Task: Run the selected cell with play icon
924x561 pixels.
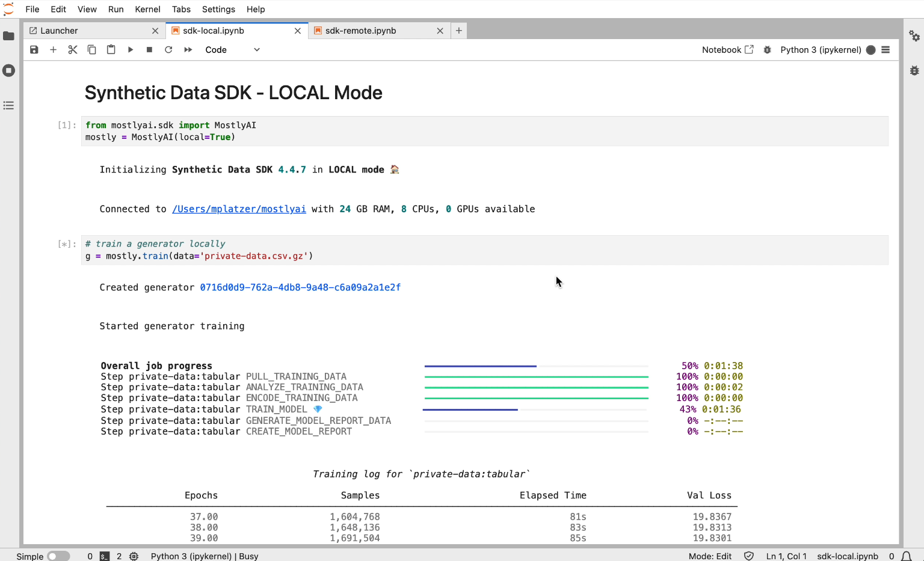Action: coord(131,50)
